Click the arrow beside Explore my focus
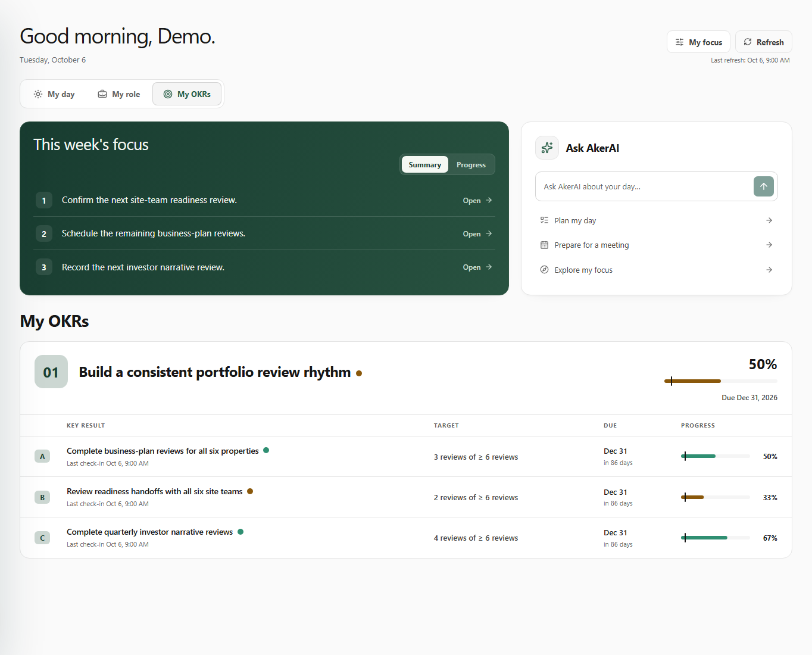The image size is (812, 655). pyautogui.click(x=769, y=270)
